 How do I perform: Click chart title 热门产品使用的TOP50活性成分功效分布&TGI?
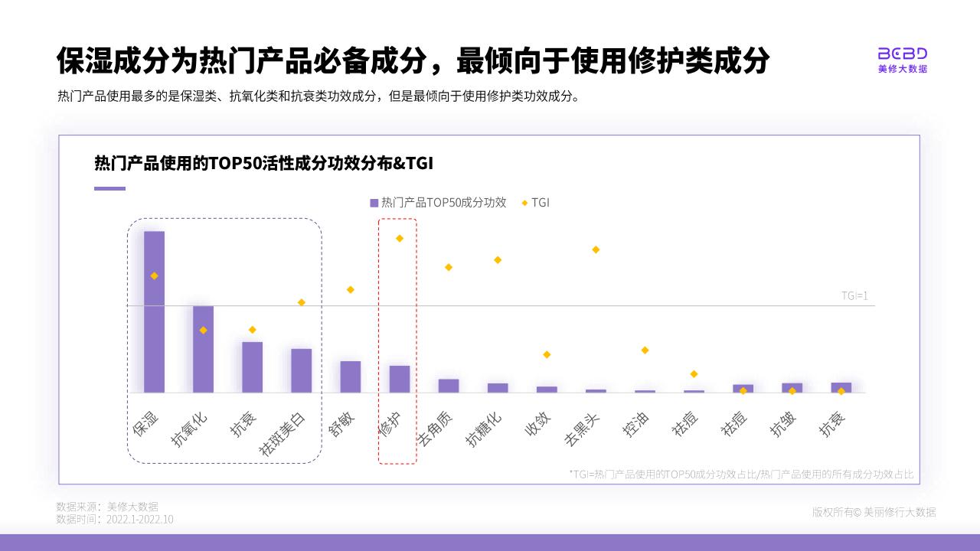(x=264, y=164)
